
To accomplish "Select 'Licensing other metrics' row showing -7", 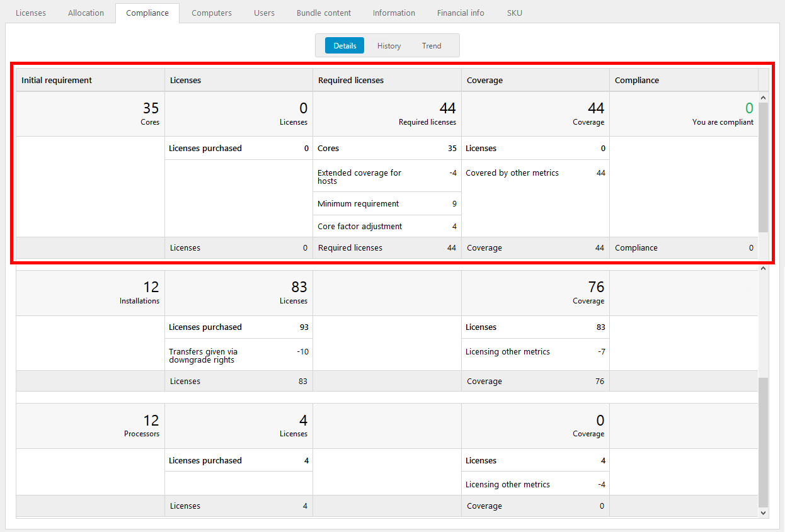I will [x=535, y=351].
